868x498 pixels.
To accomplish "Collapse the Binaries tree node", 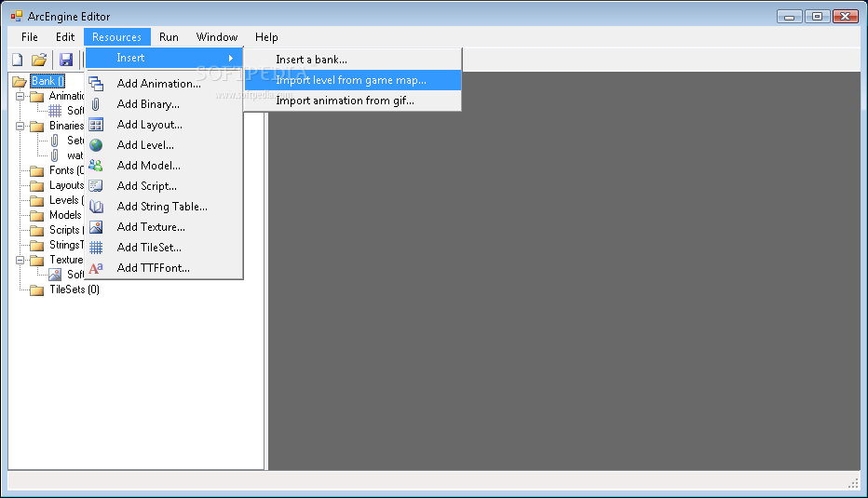I will [20, 127].
